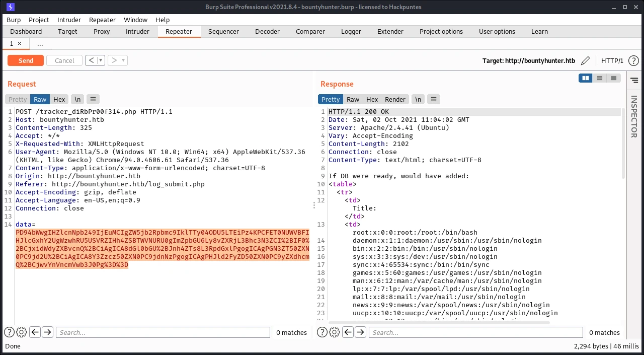The image size is (644, 355).
Task: Open the Burp menu
Action: coord(14,20)
